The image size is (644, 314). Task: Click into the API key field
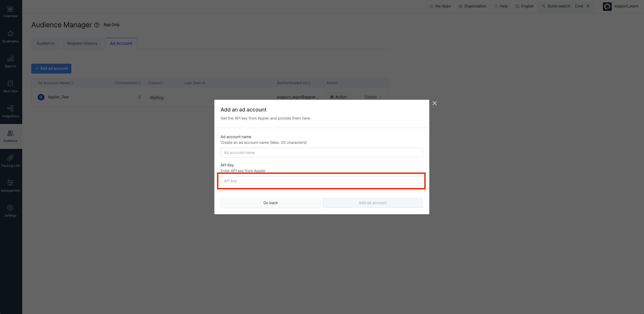tap(322, 181)
